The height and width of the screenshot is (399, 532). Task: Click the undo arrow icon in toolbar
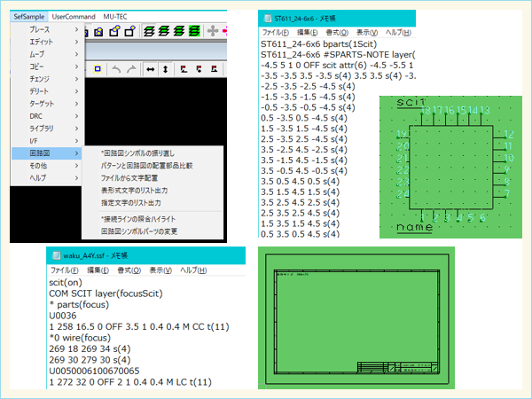click(116, 69)
